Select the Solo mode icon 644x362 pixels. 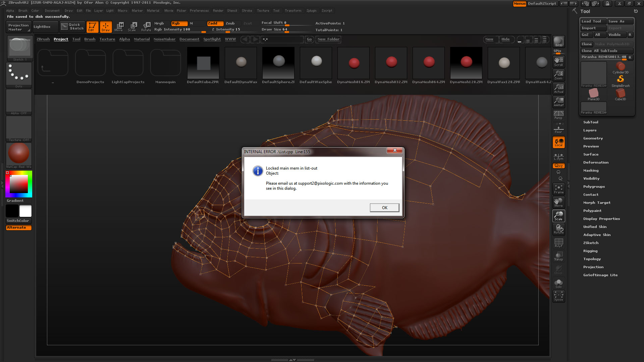click(x=558, y=283)
